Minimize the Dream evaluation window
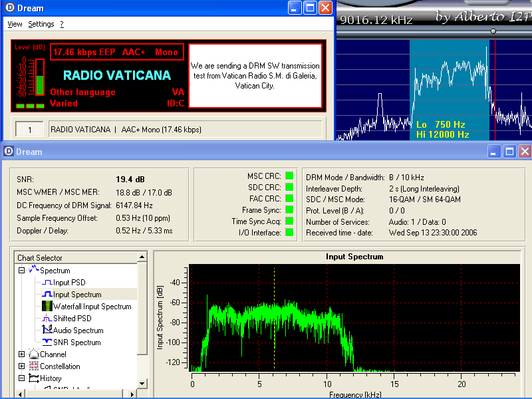 pos(494,152)
